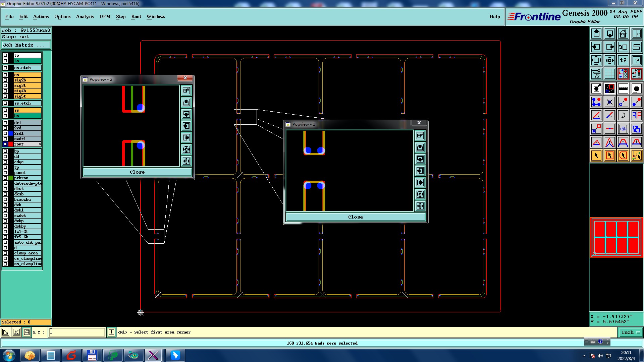This screenshot has width=644, height=362.
Task: Click the red-blue zoom area icon
Action: click(x=610, y=88)
